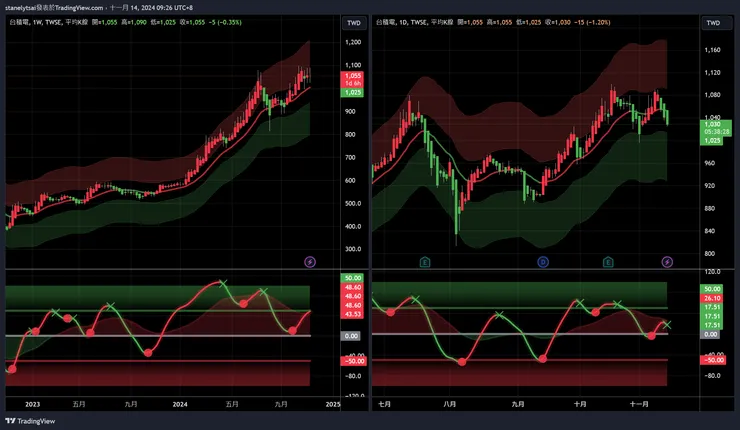Click the red -50.00 label on weekly oscillator
Screen dimensions: 740x430
coord(353,361)
